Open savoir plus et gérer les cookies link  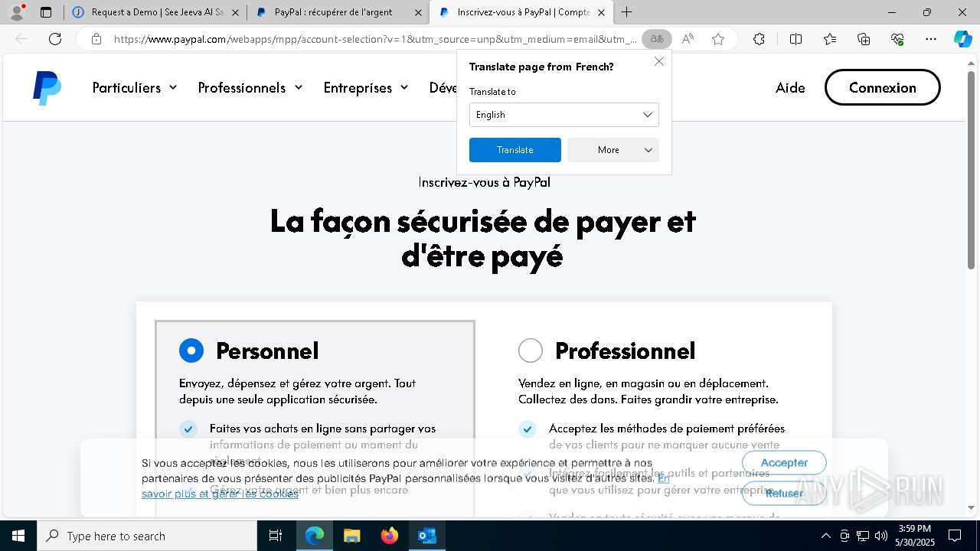pyautogui.click(x=220, y=494)
